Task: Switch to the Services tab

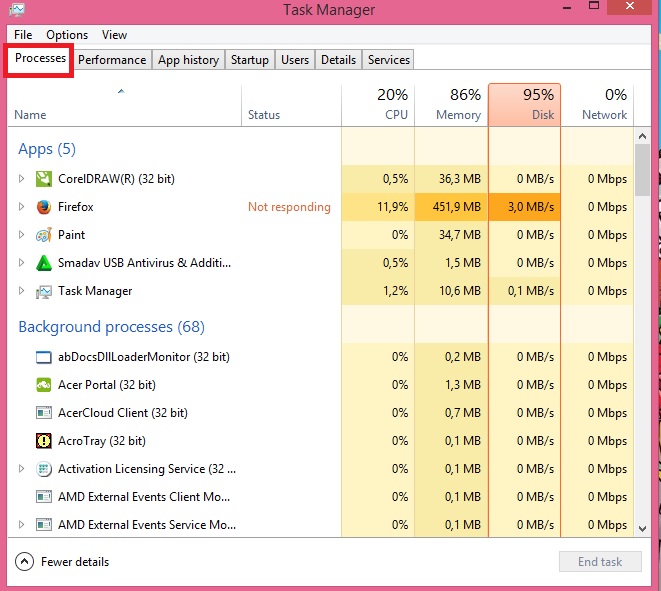Action: pos(388,60)
